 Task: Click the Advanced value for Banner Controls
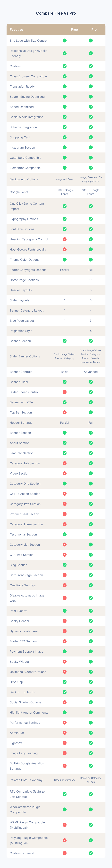pyautogui.click(x=91, y=372)
